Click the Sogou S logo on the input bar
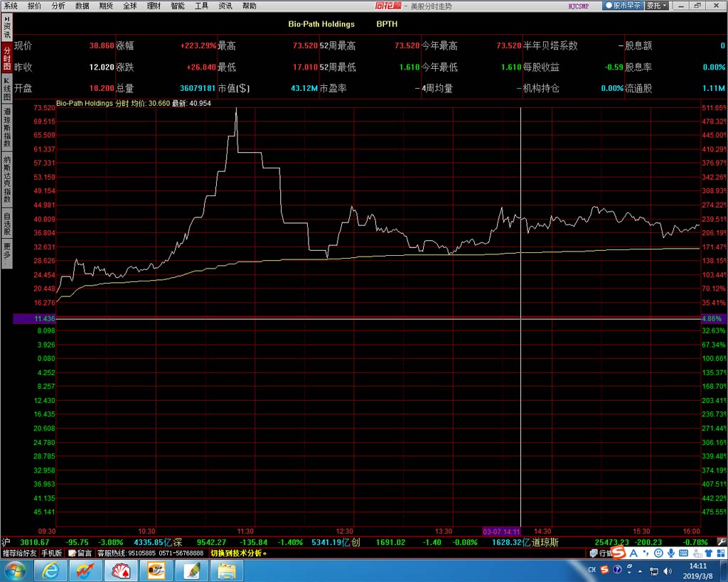This screenshot has width=728, height=582. tap(619, 552)
